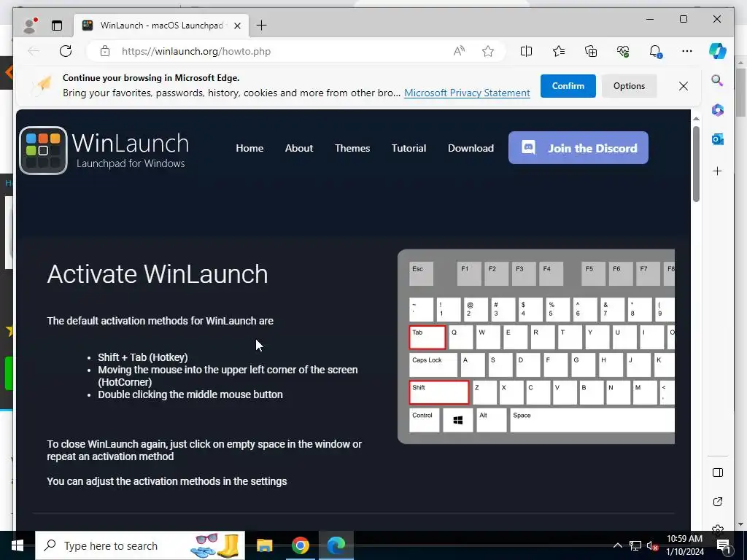Open About in site navigation
Image resolution: width=747 pixels, height=560 pixels.
pos(299,148)
